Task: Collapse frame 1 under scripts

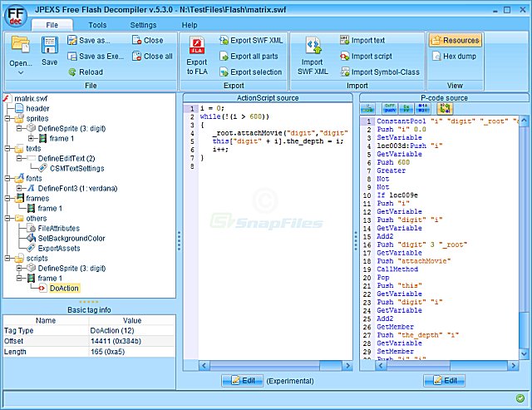Action: 19,278
